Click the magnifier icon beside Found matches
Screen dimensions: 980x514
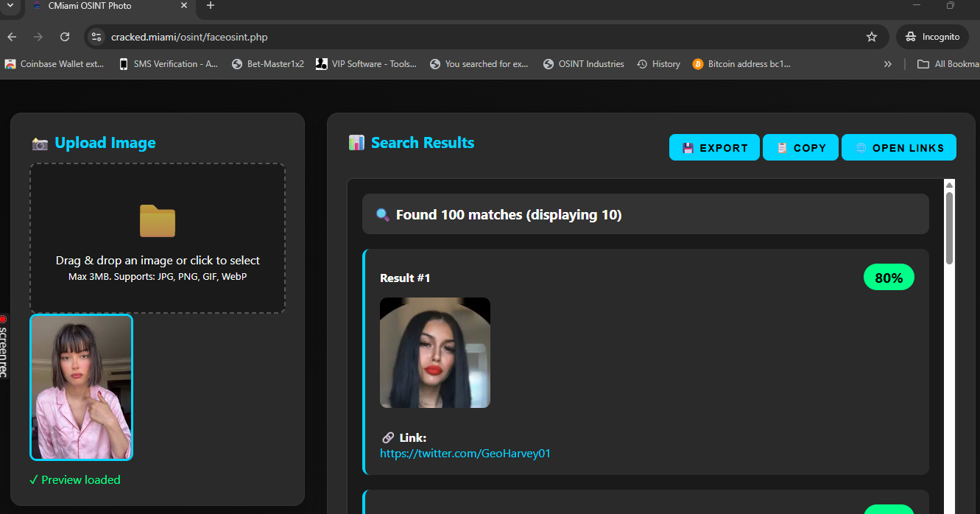383,215
